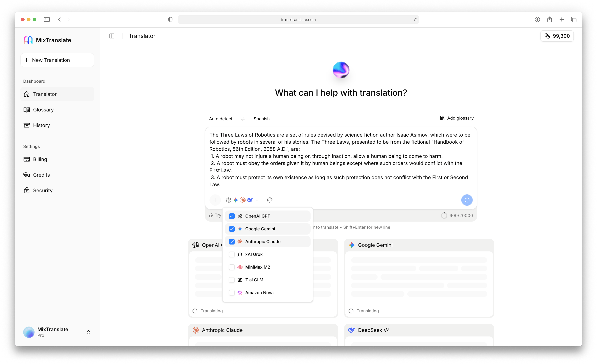Open the palette style icon

click(270, 200)
